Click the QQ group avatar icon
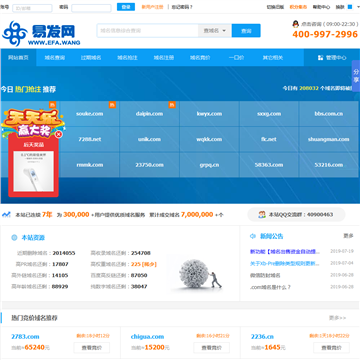 pos(262,215)
